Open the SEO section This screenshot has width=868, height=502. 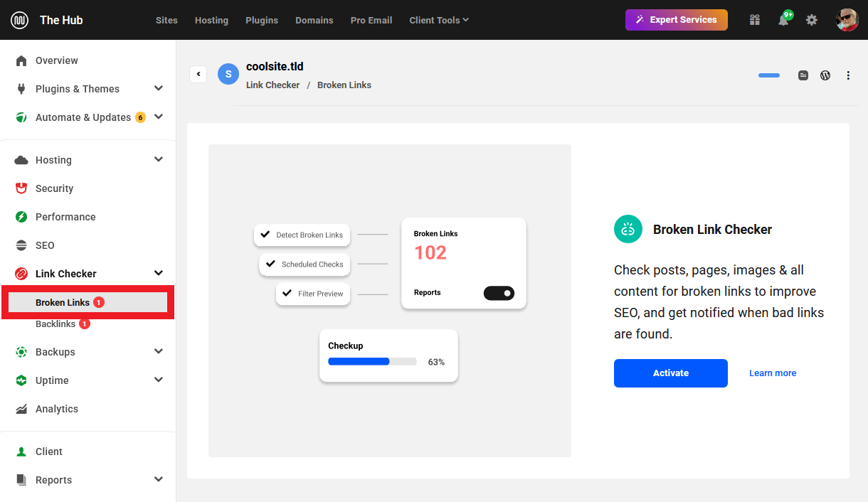[x=44, y=245]
